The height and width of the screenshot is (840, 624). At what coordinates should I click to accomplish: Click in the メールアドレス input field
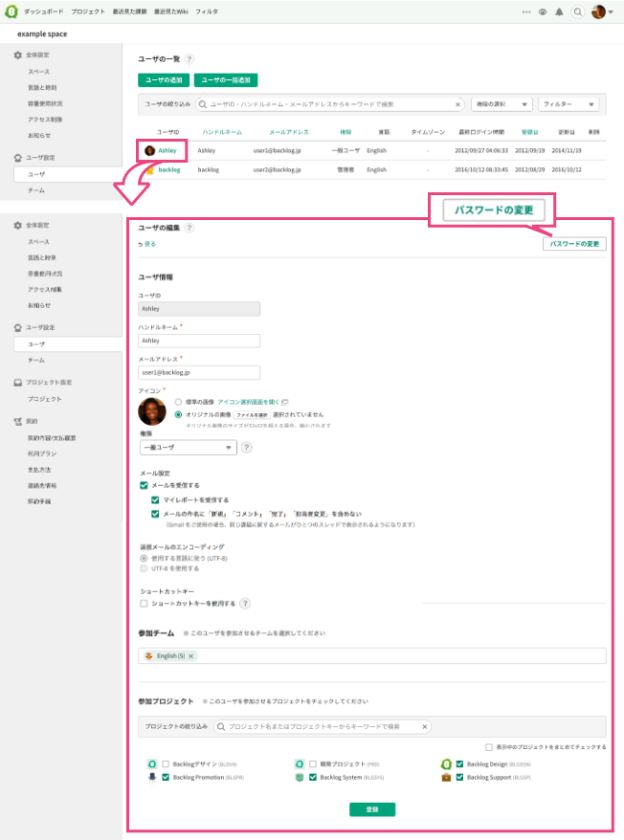click(x=199, y=371)
